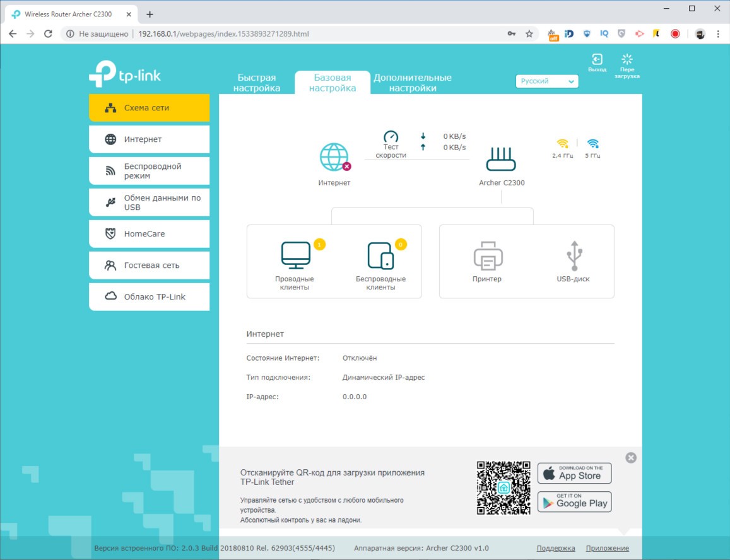Open the Гостевая сеть sidebar section
Image resolution: width=730 pixels, height=560 pixels.
(150, 265)
